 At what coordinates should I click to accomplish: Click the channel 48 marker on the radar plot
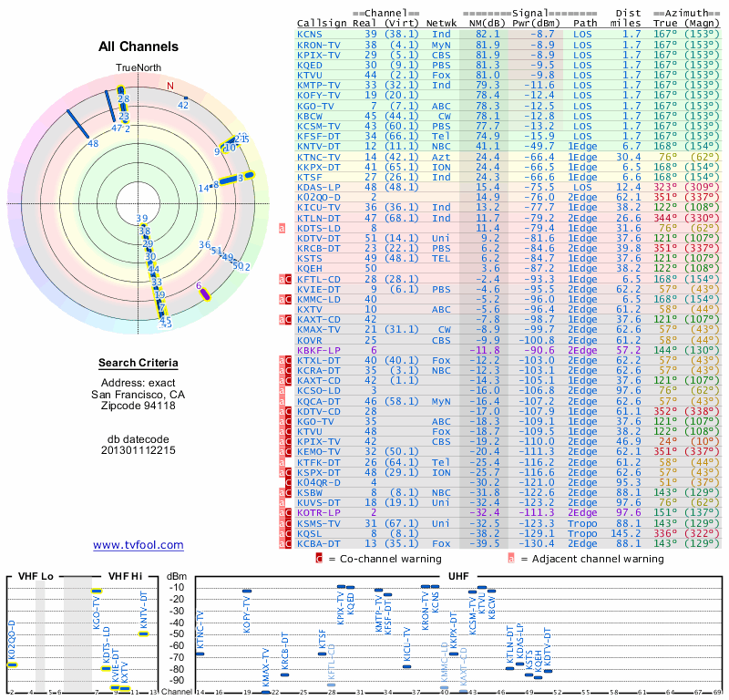click(77, 124)
